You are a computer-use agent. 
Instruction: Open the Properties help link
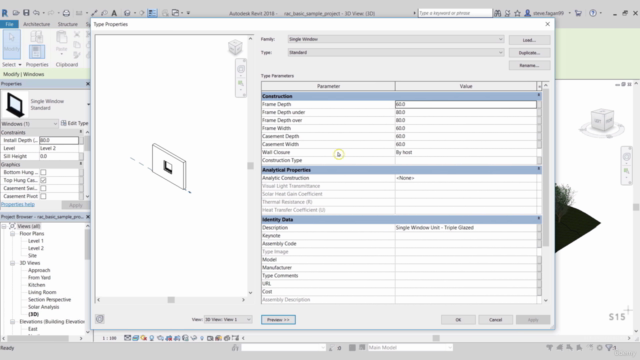(x=18, y=204)
